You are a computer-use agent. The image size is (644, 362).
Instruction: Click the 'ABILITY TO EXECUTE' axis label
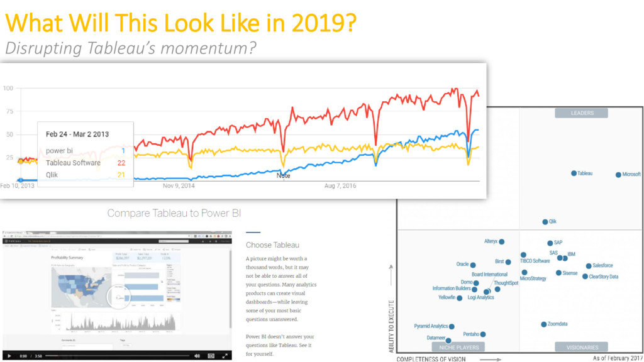[x=391, y=326]
